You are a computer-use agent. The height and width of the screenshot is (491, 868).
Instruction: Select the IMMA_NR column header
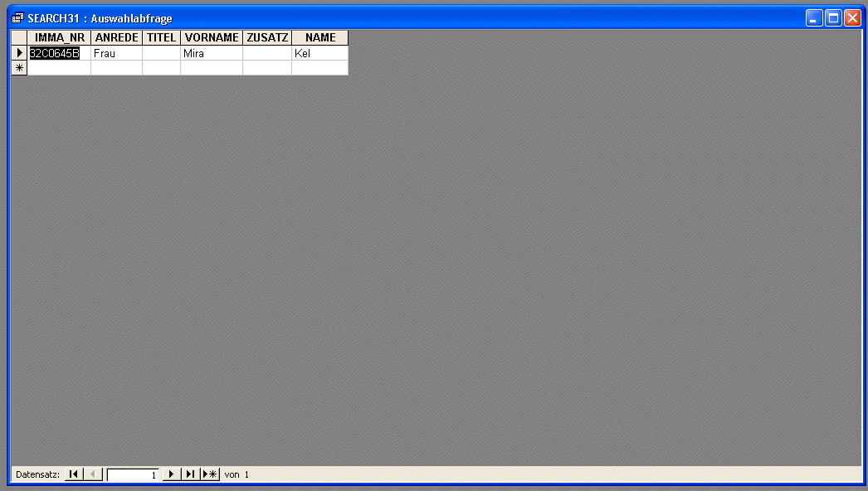pyautogui.click(x=59, y=37)
